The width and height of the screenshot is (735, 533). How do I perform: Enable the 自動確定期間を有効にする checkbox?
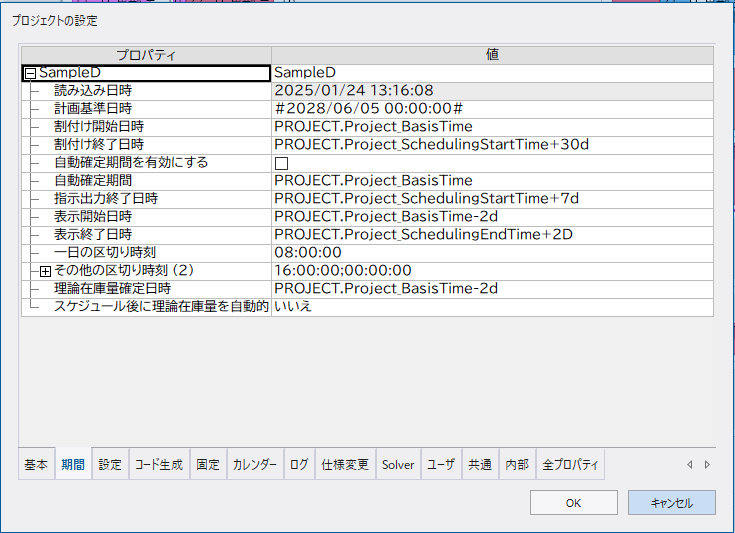tap(282, 163)
